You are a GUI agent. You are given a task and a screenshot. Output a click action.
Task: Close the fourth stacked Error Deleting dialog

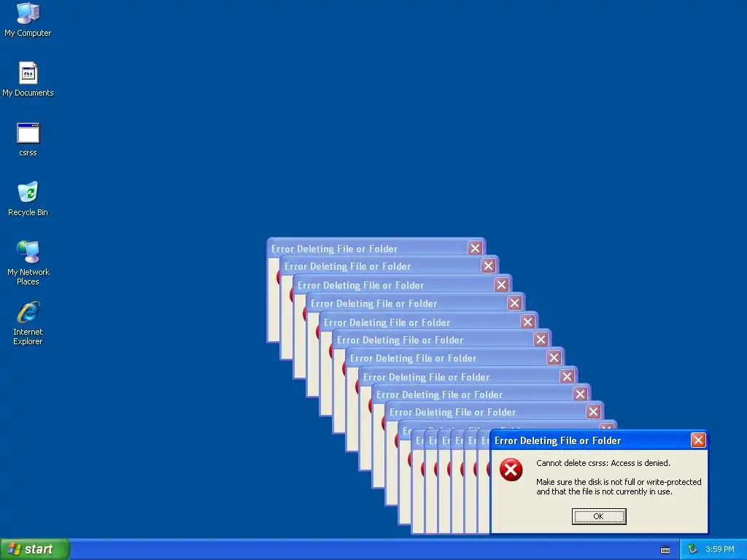[x=514, y=303]
